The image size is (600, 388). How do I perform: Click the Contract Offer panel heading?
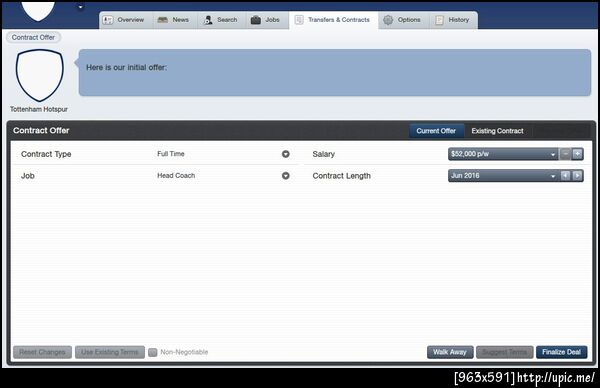41,130
